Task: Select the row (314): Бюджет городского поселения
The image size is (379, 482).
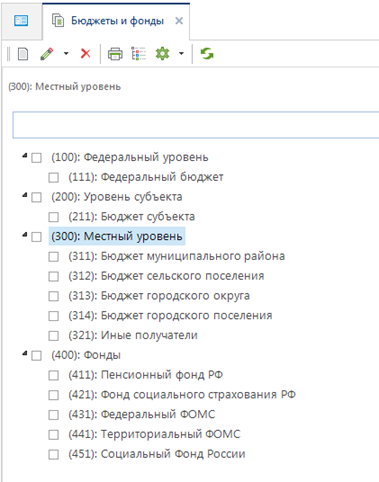Action: tap(170, 315)
